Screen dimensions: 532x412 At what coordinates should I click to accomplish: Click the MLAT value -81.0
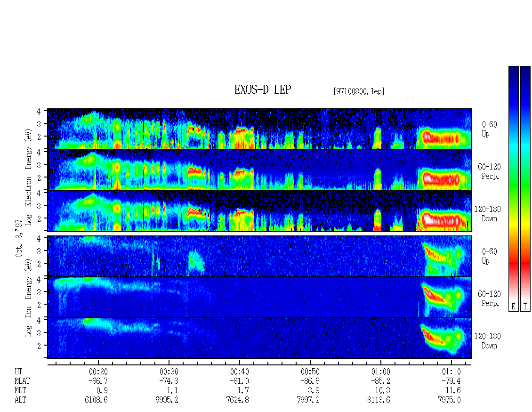point(239,381)
